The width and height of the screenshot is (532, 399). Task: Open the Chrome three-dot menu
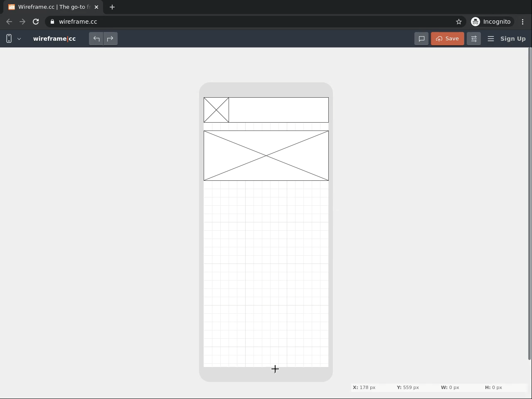[x=523, y=22]
